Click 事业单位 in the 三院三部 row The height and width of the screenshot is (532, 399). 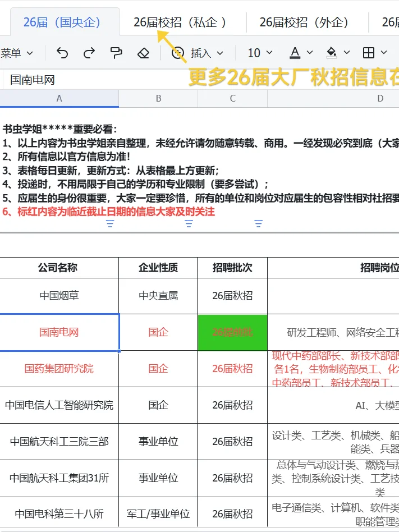158,442
